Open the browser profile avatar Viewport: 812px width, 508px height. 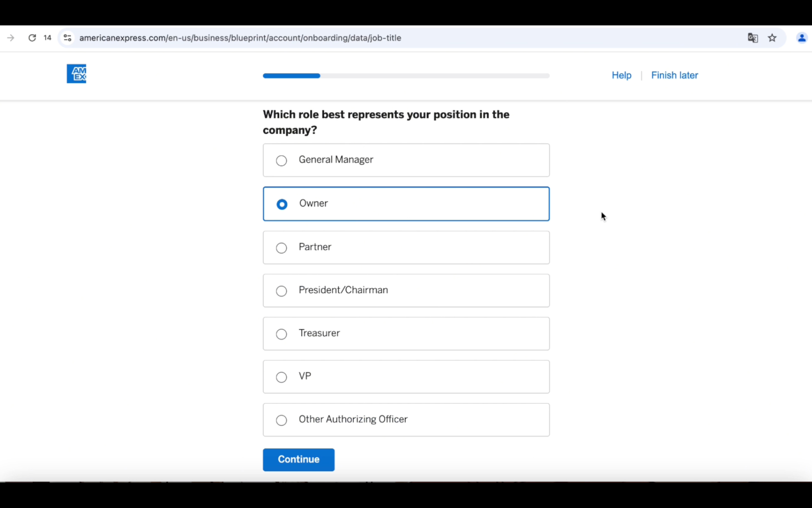click(x=802, y=38)
